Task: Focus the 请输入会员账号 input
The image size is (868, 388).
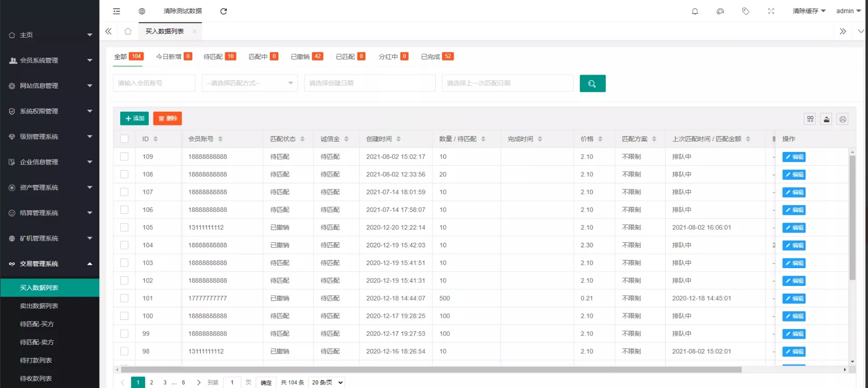Action: pyautogui.click(x=154, y=83)
